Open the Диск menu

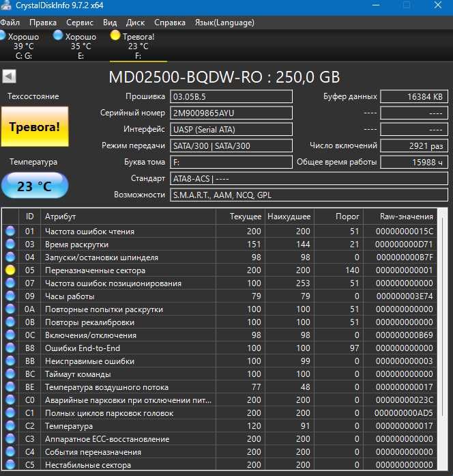point(135,23)
